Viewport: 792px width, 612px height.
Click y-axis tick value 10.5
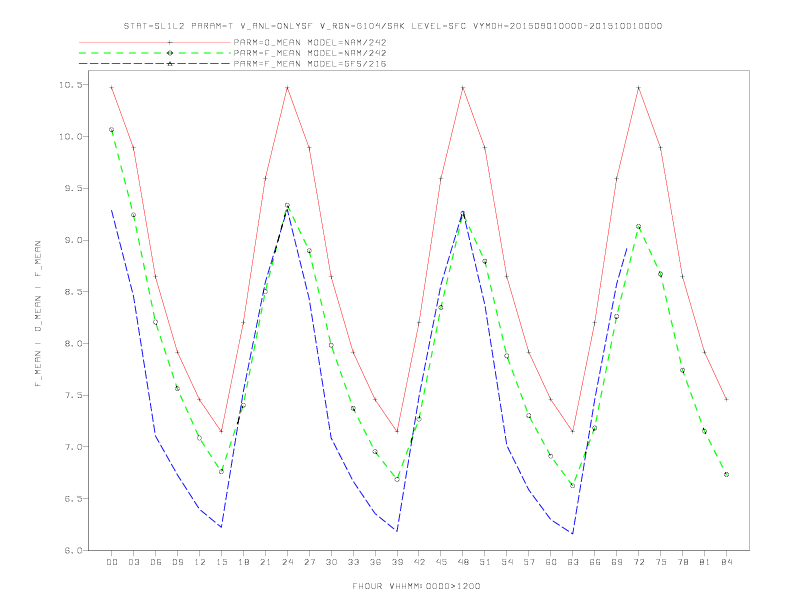pos(70,85)
